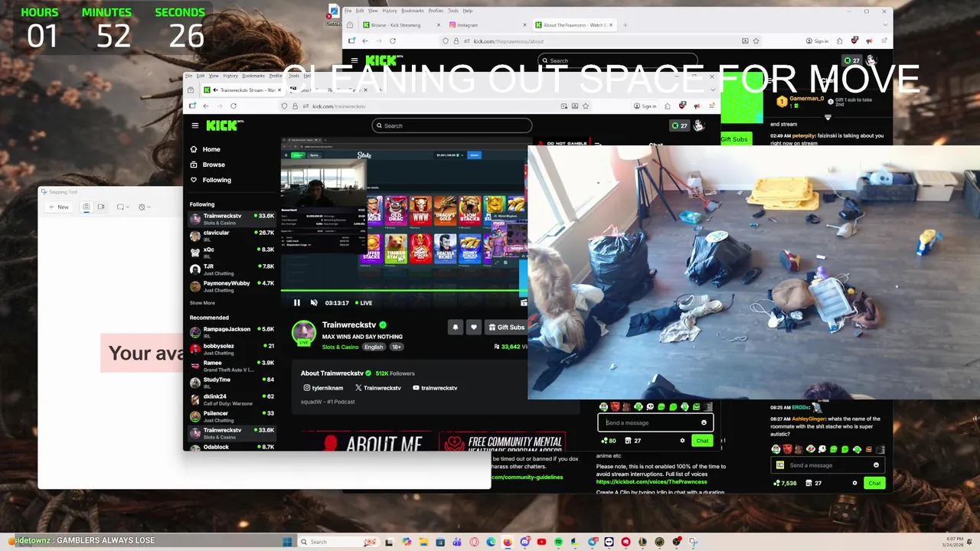Image resolution: width=980 pixels, height=551 pixels.
Task: Go back in front Firefox window
Action: pyautogui.click(x=205, y=106)
